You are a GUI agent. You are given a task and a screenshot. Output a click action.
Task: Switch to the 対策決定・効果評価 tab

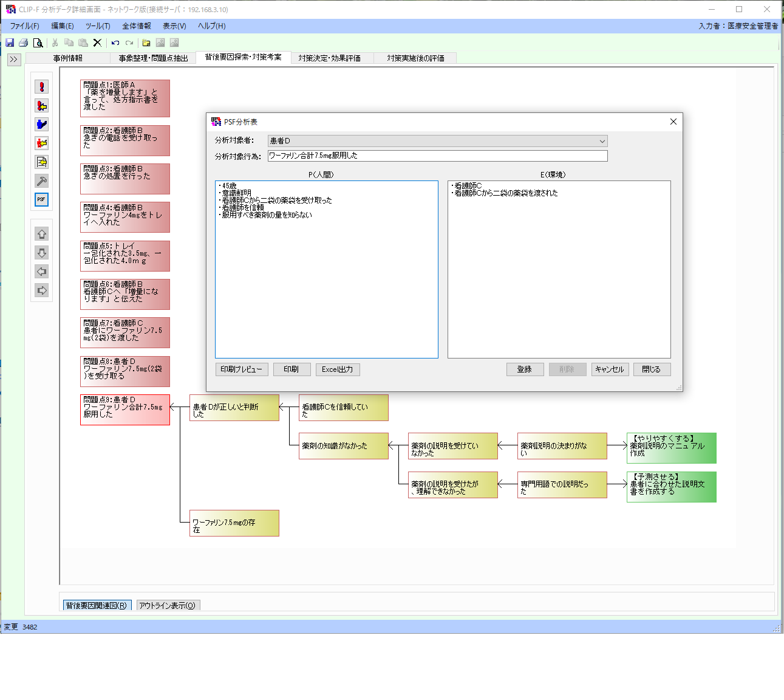point(329,58)
